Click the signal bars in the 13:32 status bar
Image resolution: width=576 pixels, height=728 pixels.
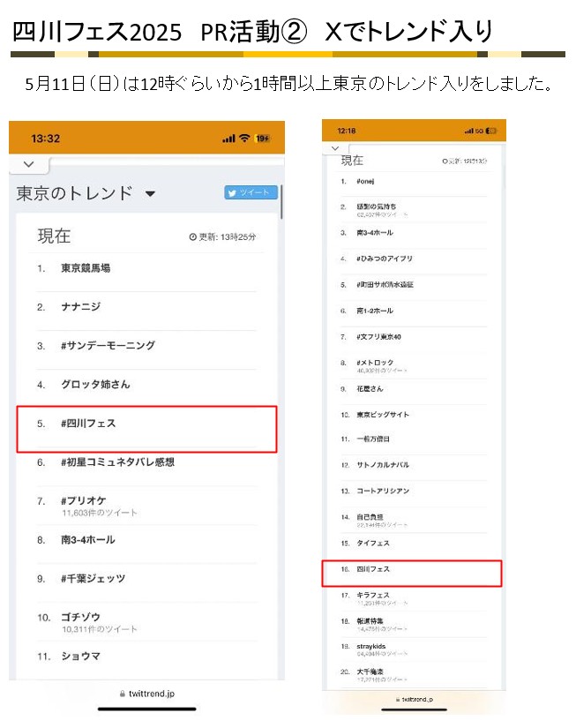[x=228, y=139]
